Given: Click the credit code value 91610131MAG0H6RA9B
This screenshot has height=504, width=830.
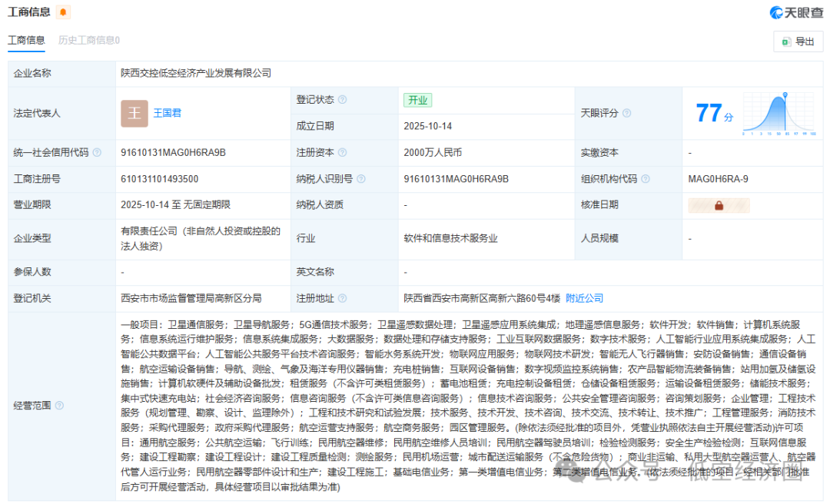Looking at the screenshot, I should click(x=173, y=153).
